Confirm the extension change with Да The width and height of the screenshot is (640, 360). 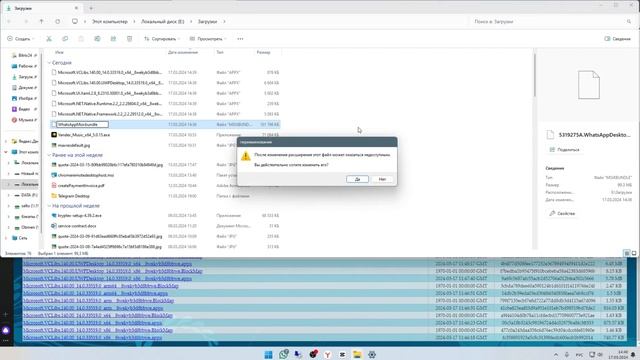(357, 179)
